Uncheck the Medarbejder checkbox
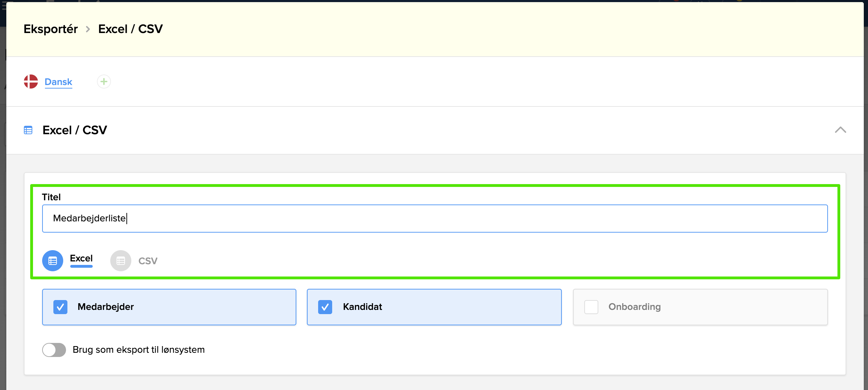 [x=60, y=307]
